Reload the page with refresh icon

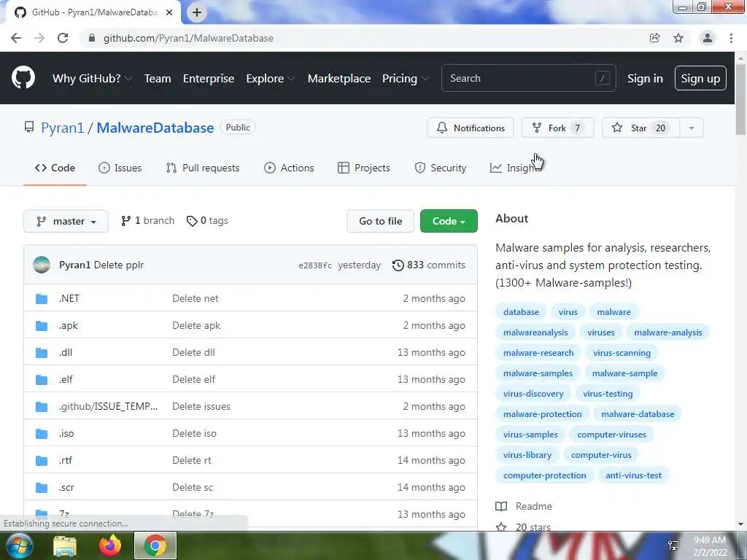pos(63,38)
